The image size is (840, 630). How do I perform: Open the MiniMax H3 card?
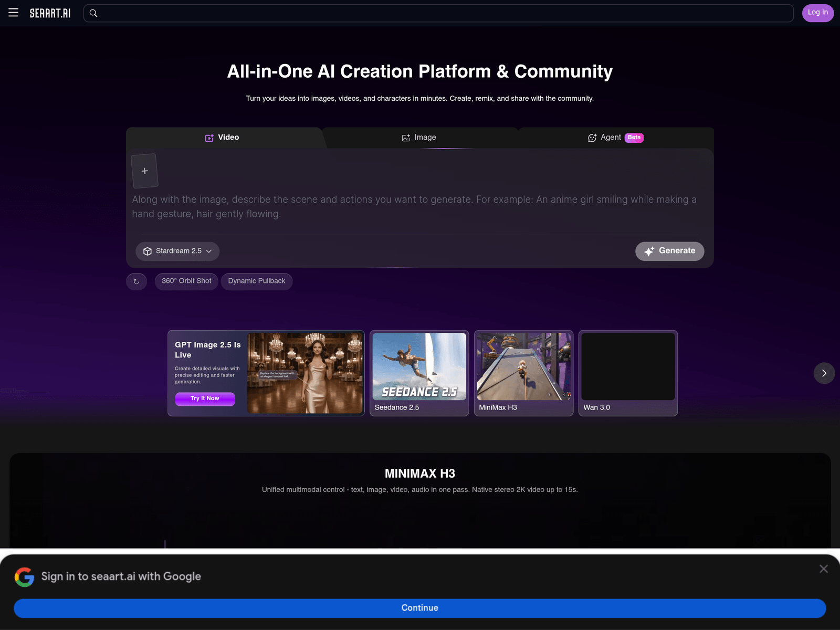pyautogui.click(x=524, y=373)
